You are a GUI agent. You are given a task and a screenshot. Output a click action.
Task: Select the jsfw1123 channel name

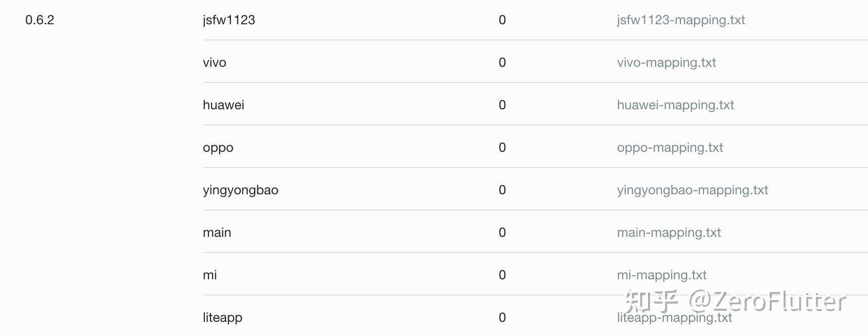click(229, 20)
